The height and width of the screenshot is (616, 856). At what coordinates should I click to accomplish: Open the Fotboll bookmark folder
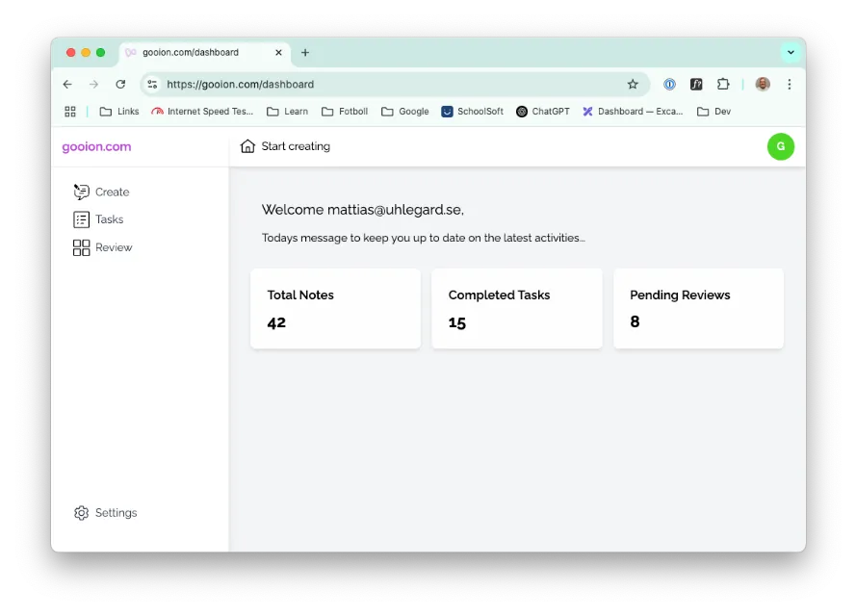tap(345, 112)
